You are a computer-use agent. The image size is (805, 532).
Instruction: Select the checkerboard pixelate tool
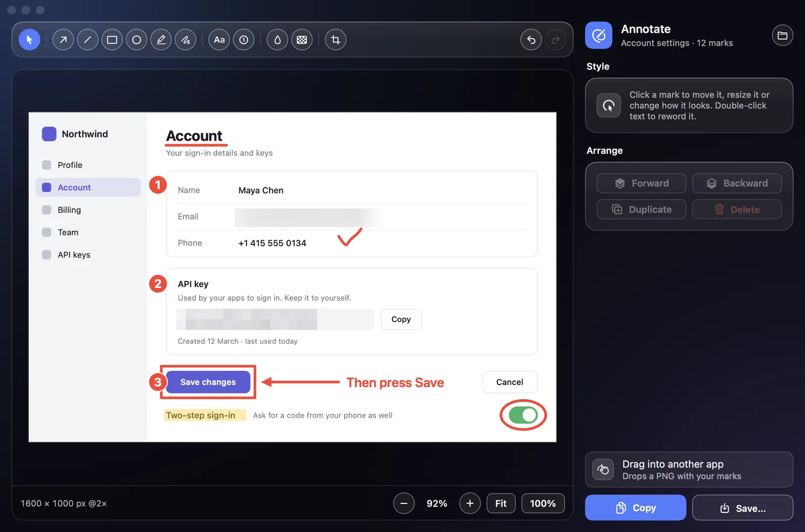(x=302, y=40)
